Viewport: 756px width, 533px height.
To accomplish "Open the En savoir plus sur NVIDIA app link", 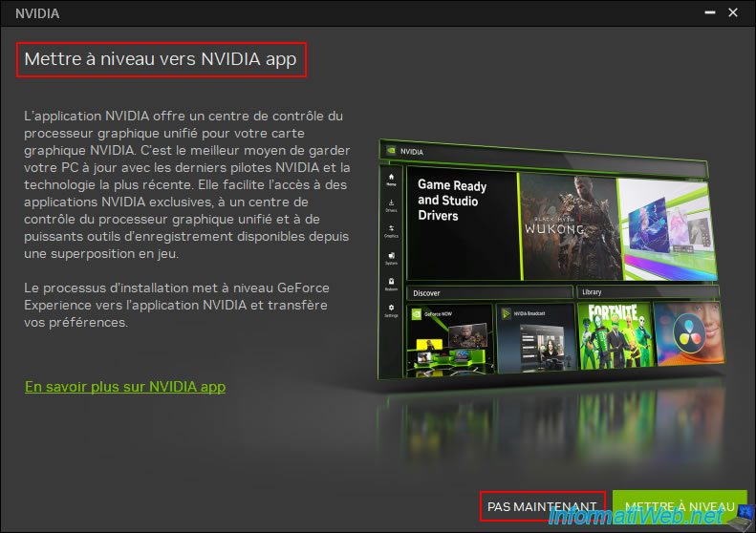I will tap(125, 387).
